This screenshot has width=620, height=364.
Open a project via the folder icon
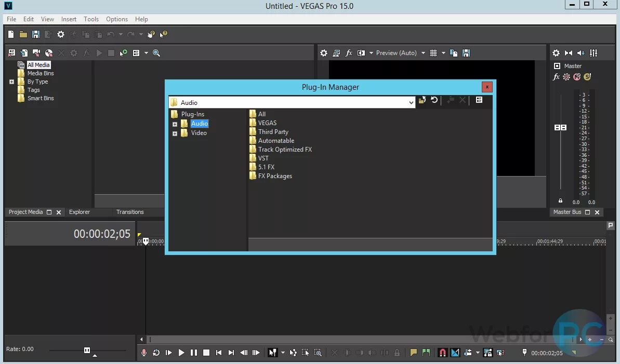pyautogui.click(x=23, y=34)
